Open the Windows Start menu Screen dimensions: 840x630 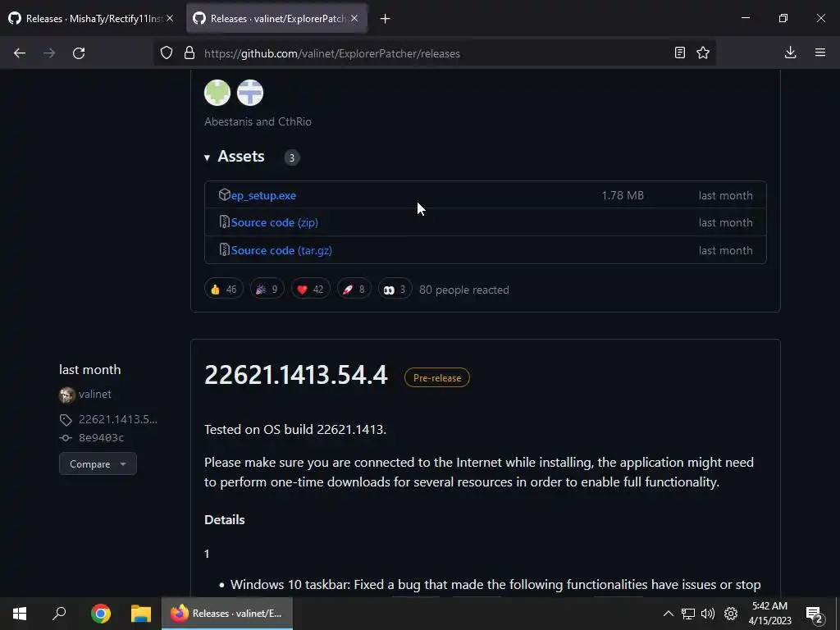tap(20, 614)
